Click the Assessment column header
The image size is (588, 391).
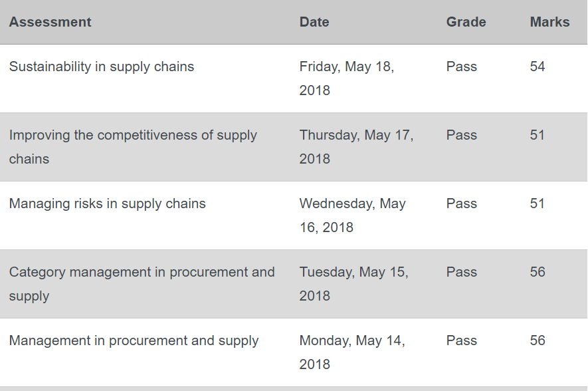[x=50, y=22]
